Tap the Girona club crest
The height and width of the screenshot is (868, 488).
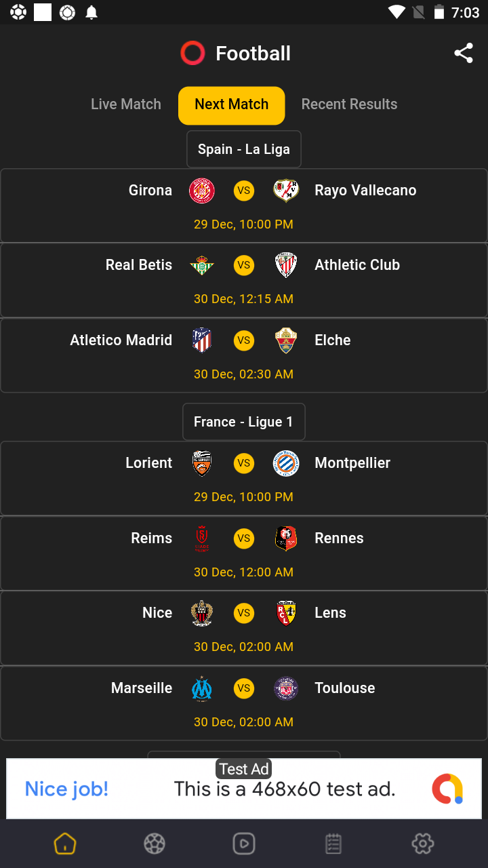click(202, 191)
